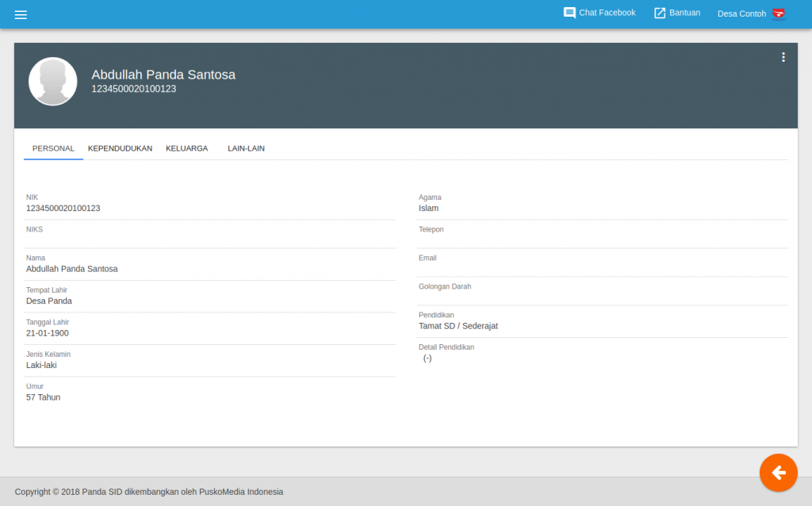The image size is (812, 506).
Task: Click the Chat Facebook link text
Action: 607,13
